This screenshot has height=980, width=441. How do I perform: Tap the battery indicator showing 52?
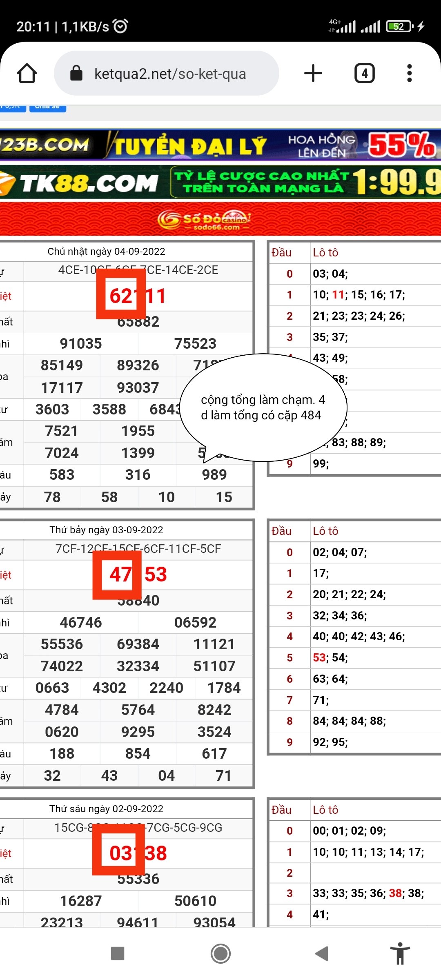click(x=399, y=27)
